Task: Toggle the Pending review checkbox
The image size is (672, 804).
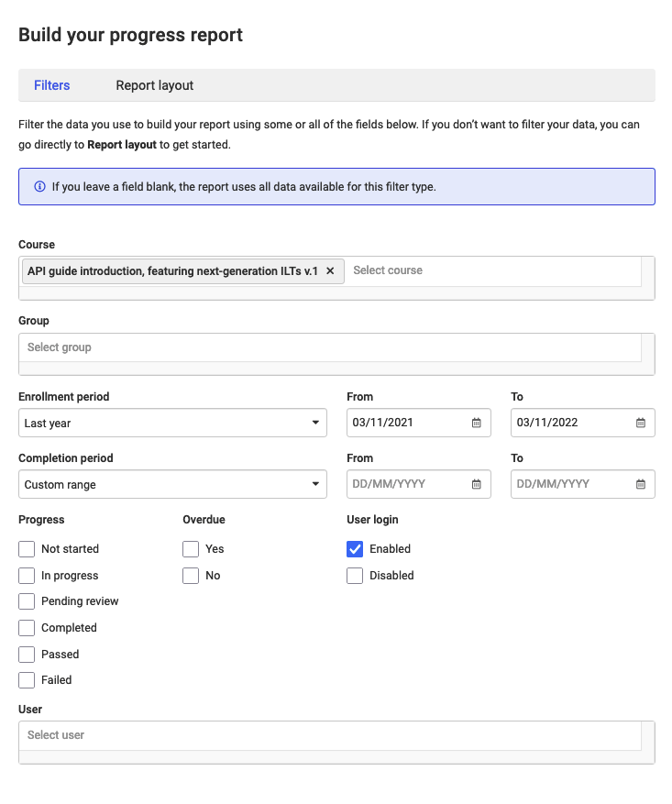Action: point(27,601)
